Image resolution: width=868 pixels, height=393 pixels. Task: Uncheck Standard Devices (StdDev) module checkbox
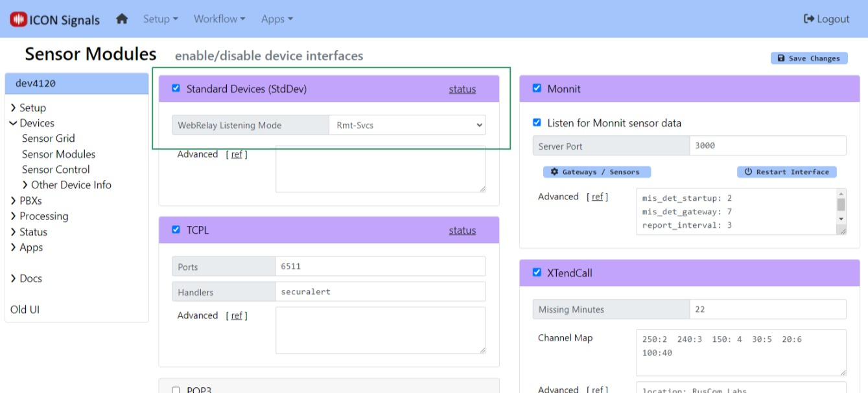point(176,89)
